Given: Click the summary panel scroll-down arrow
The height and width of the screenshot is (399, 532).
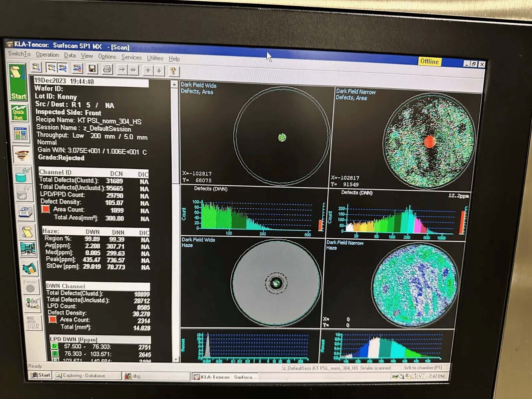Looking at the screenshot, I should [175, 359].
